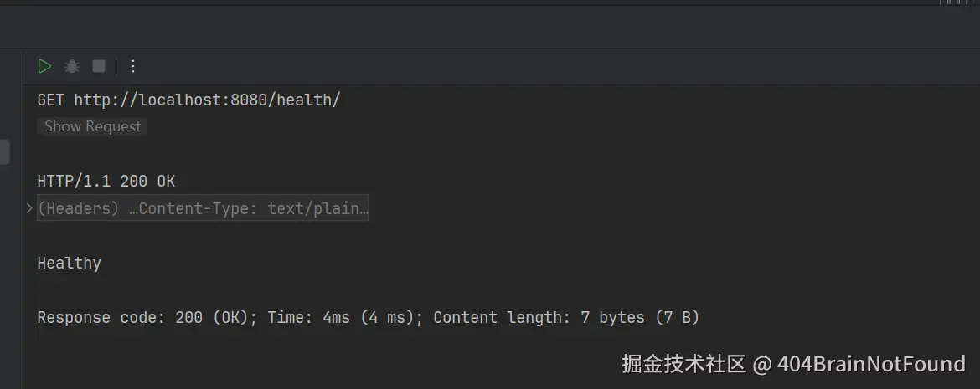Click the 200 OK status code in HTTP line
The height and width of the screenshot is (389, 980).
(x=147, y=182)
